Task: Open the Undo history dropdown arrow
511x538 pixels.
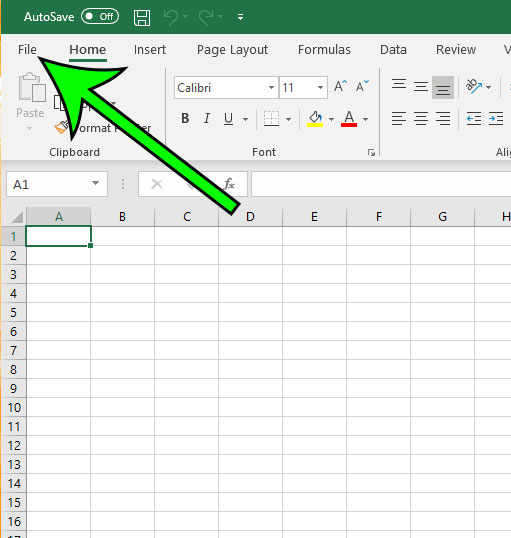Action: pyautogui.click(x=186, y=16)
